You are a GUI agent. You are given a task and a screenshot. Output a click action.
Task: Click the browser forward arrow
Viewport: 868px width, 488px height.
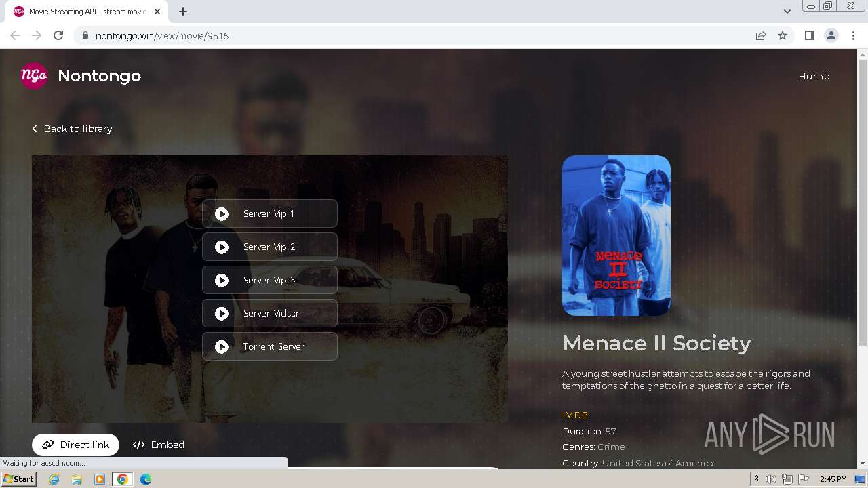pos(37,35)
